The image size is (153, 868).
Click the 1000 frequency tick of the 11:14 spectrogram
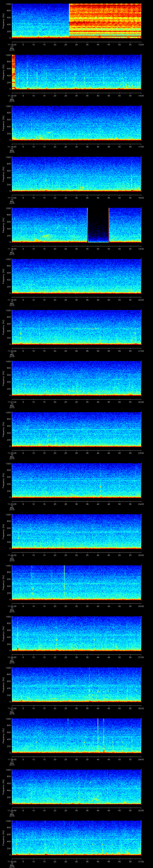click(x=8, y=4)
